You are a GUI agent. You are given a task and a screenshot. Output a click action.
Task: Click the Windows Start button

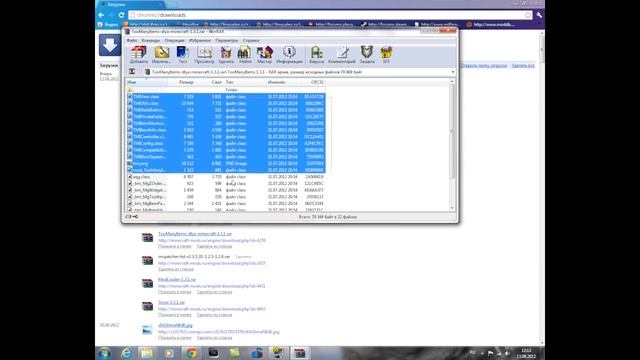coord(104,353)
